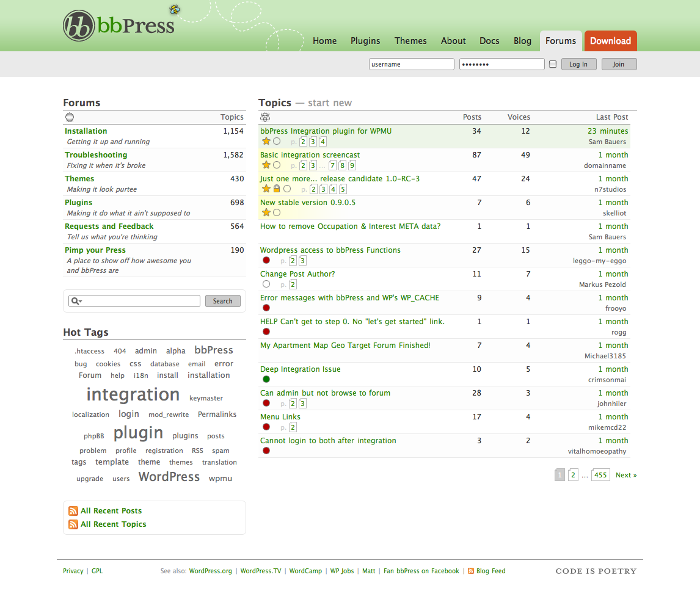Select the large integration tag in Hot Tags
700x605 pixels.
point(133,394)
